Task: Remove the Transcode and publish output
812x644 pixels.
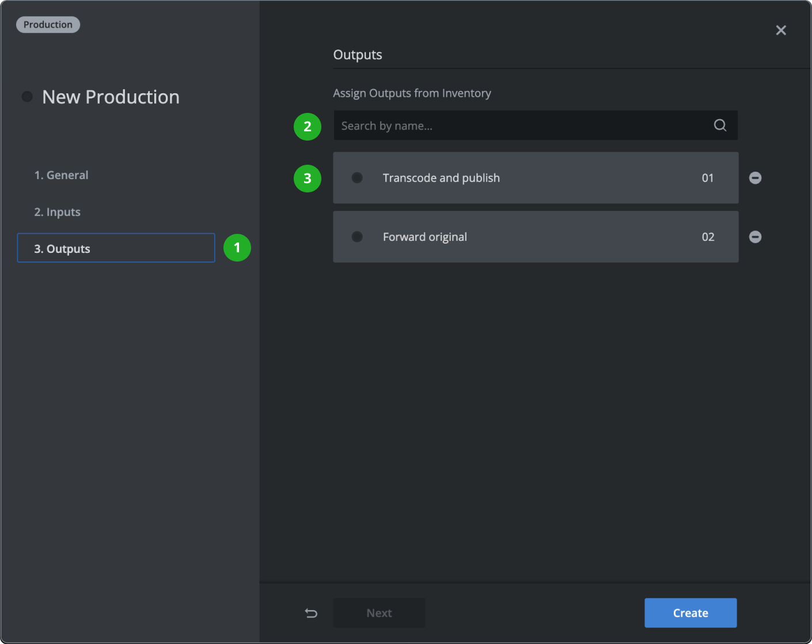Action: click(755, 178)
